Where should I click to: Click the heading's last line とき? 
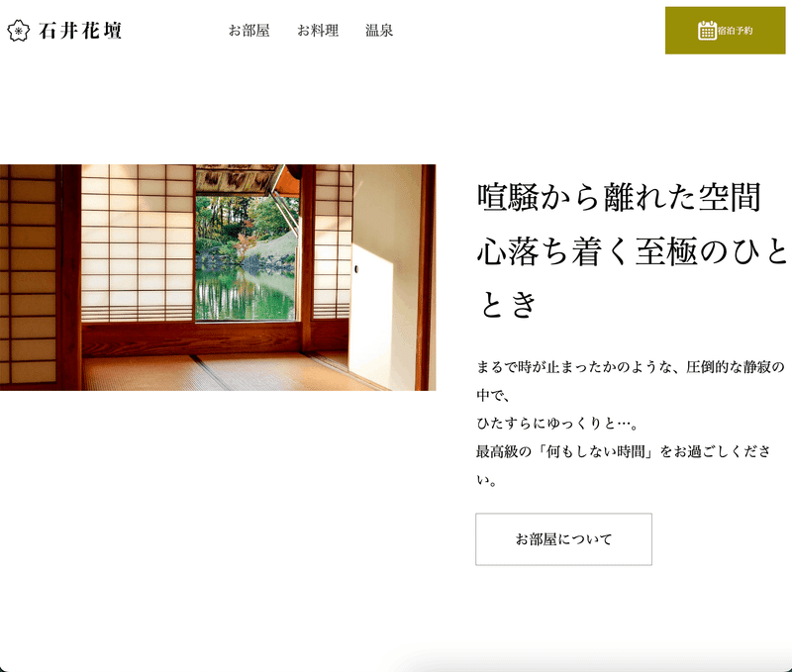[508, 305]
